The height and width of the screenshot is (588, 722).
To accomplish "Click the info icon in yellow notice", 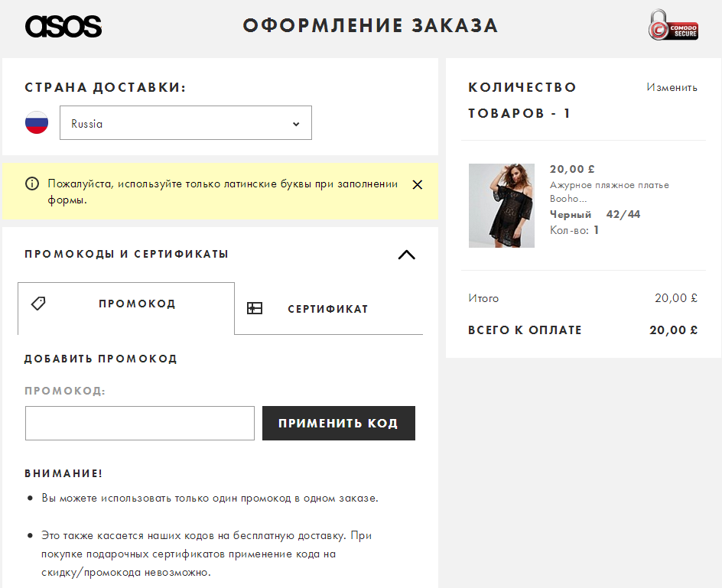I will pos(32,184).
